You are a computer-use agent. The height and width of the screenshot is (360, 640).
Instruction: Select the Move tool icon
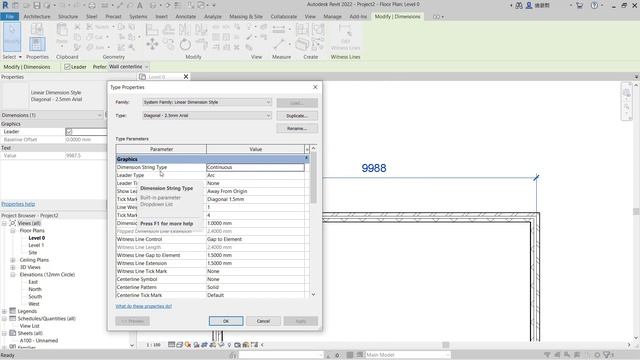pos(152,44)
